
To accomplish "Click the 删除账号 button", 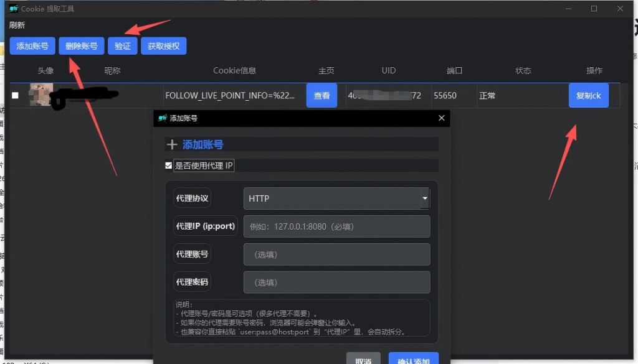I will pyautogui.click(x=81, y=45).
